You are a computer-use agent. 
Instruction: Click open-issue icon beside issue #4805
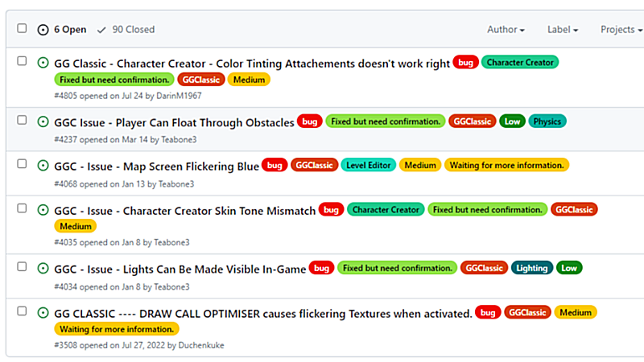(x=43, y=62)
